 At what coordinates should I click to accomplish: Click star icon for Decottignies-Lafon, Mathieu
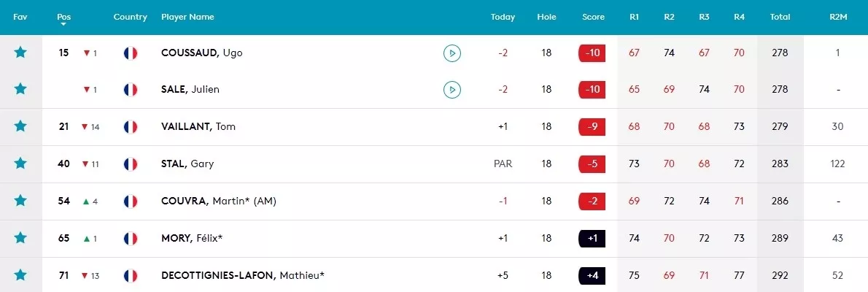tap(20, 274)
